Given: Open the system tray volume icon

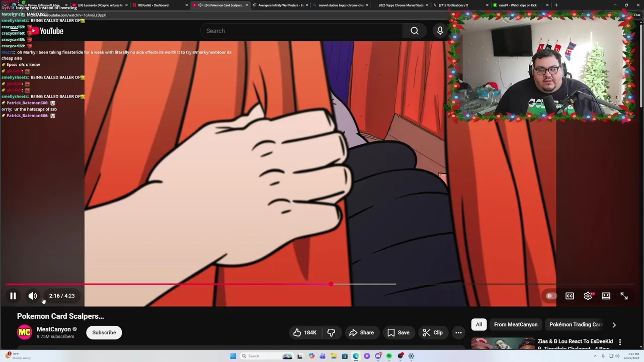Looking at the screenshot, I should coord(617,356).
